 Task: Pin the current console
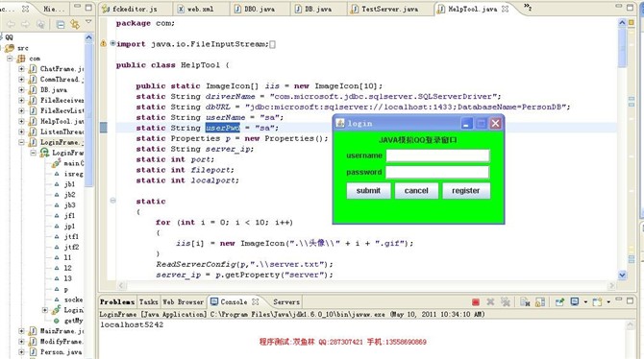[559, 302]
